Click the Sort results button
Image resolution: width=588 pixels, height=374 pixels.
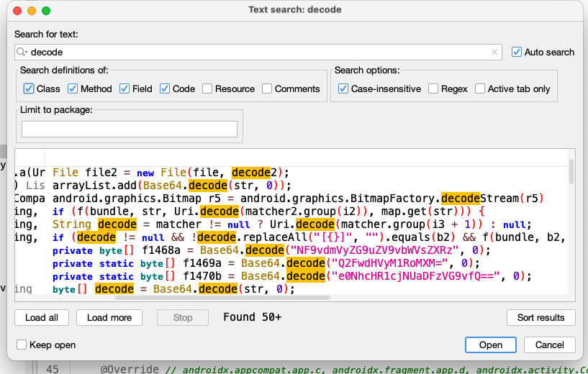540,317
